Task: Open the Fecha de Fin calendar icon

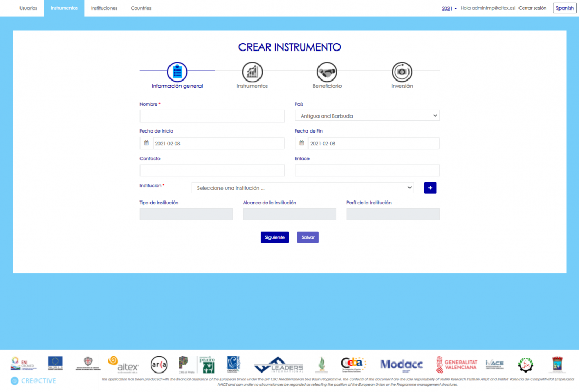Action: [x=301, y=143]
